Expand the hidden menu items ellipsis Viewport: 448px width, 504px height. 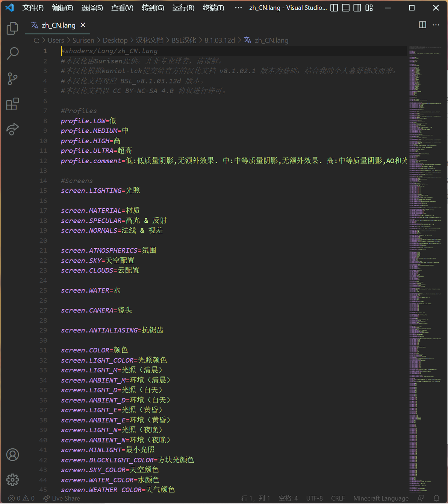(238, 8)
